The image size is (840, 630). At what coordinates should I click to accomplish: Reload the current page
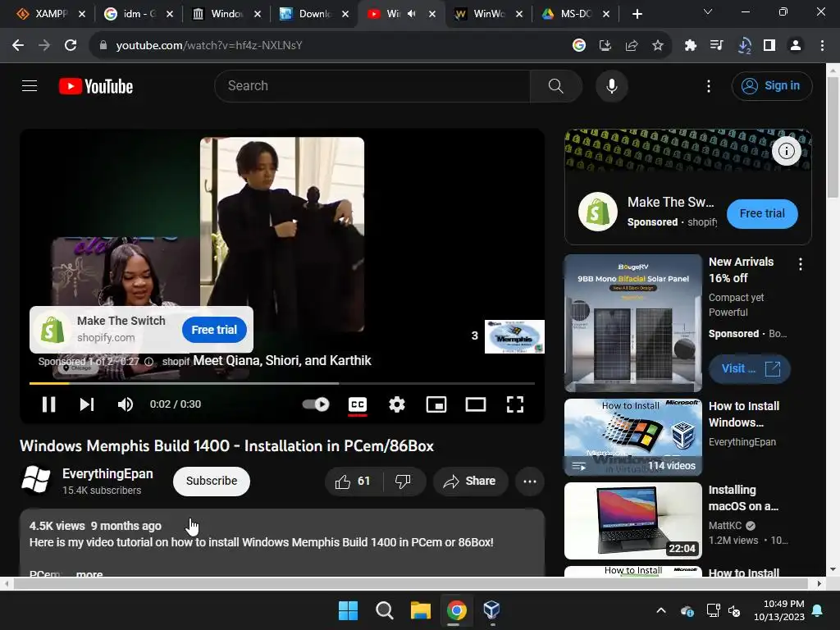(x=71, y=46)
